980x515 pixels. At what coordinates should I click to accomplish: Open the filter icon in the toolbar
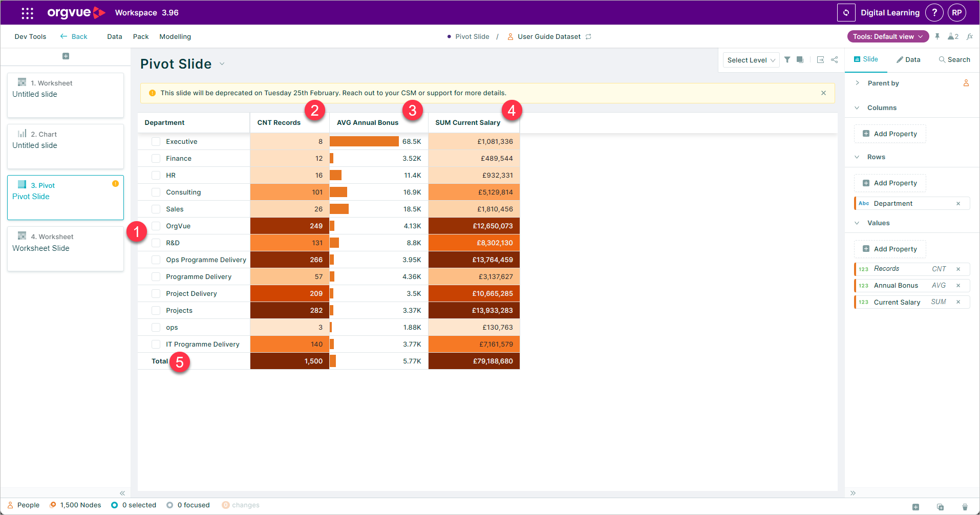pos(787,59)
